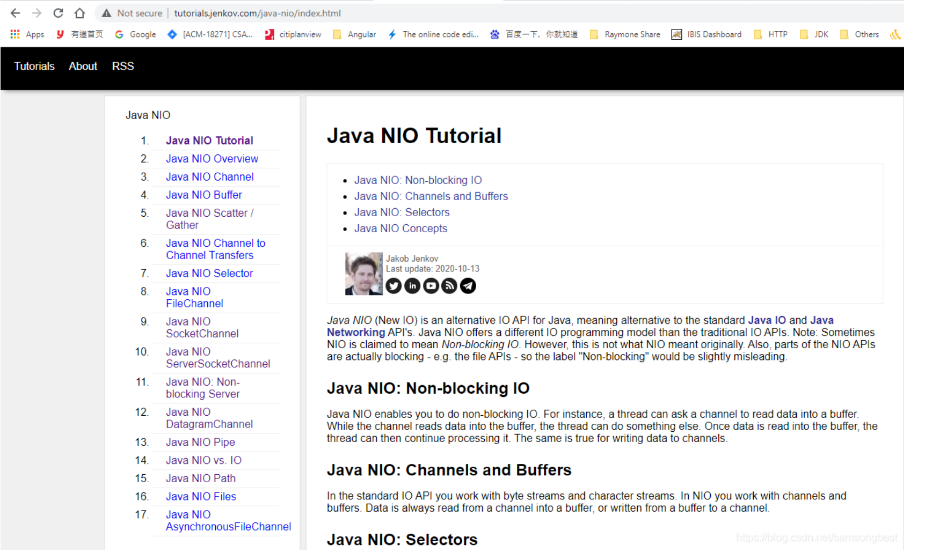
Task: Open the Tutorials menu item
Action: (34, 66)
